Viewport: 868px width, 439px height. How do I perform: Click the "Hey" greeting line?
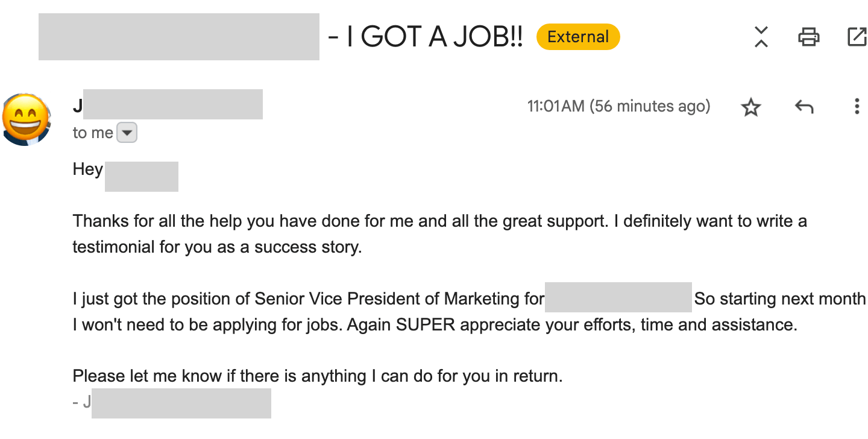click(88, 169)
